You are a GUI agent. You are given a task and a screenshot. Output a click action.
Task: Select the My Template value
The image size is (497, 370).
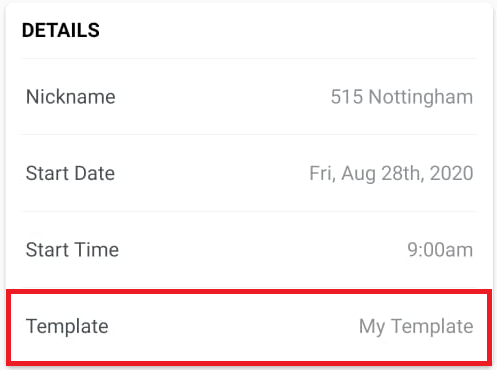416,326
